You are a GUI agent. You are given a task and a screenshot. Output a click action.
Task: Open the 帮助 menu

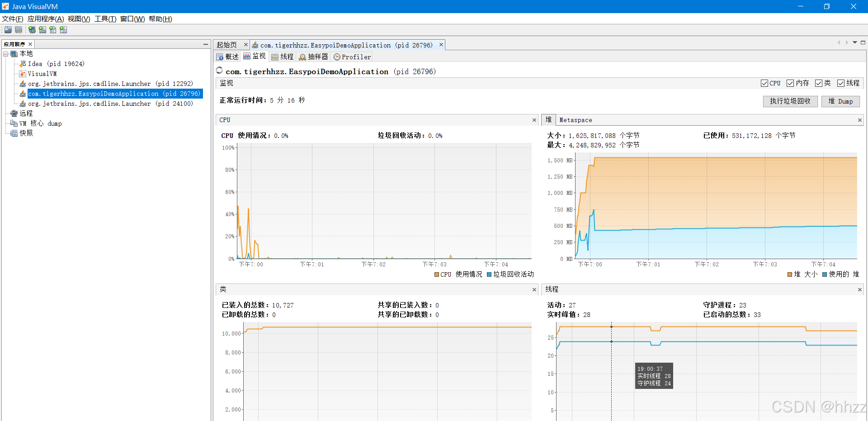pyautogui.click(x=160, y=19)
